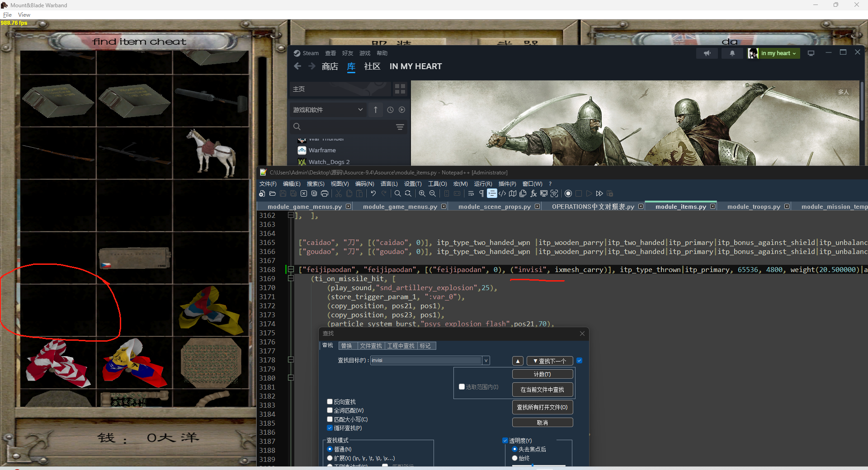
Task: Click the run macro multiple times icon
Action: tap(599, 193)
